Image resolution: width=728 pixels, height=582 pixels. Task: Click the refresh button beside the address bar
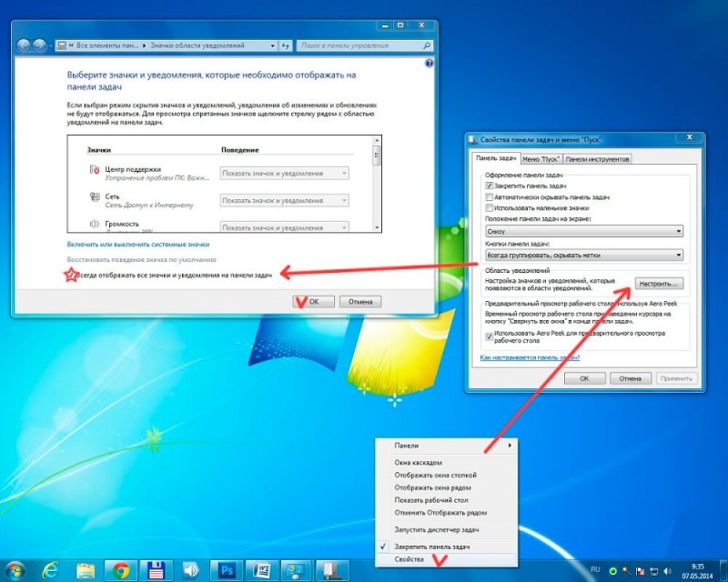pos(285,45)
